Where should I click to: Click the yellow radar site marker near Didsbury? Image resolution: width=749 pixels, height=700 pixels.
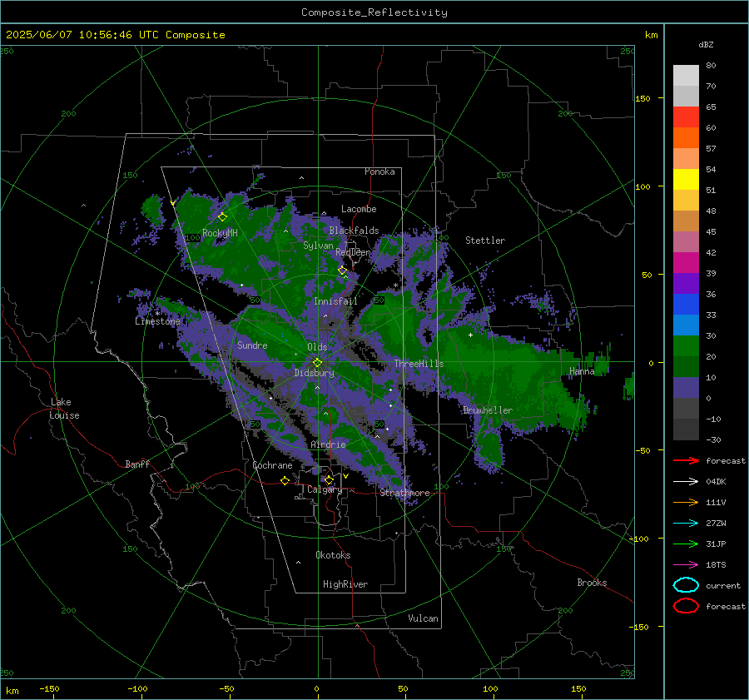(317, 363)
